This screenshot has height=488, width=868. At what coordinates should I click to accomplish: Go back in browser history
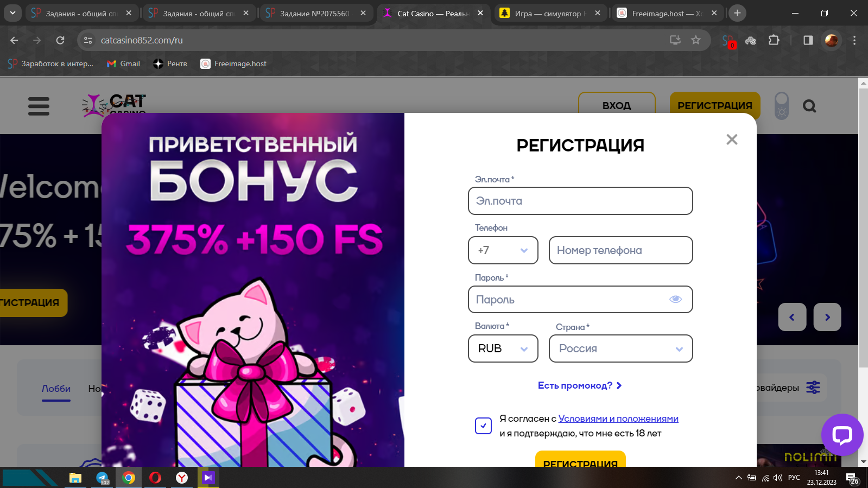click(14, 40)
